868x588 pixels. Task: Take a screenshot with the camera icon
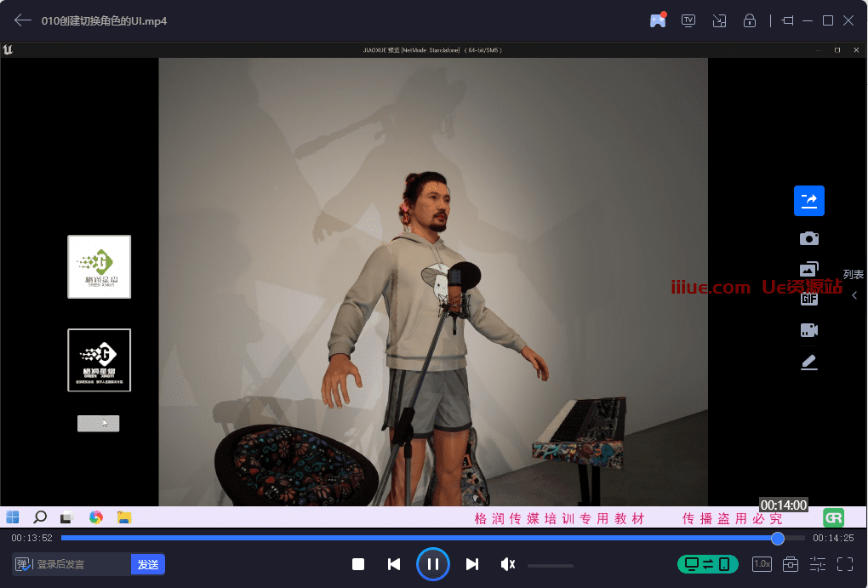tap(808, 238)
